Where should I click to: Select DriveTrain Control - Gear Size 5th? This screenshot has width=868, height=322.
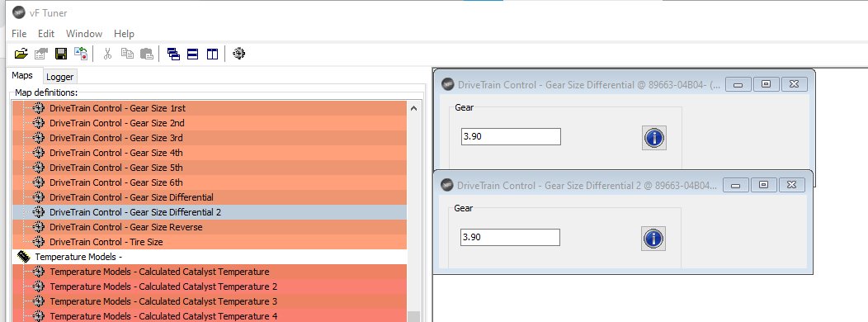[210, 168]
